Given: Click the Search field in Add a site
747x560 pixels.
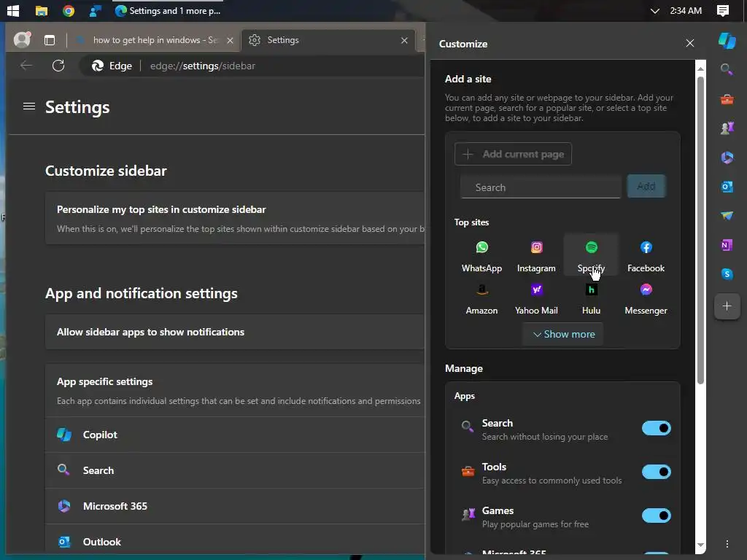Looking at the screenshot, I should pyautogui.click(x=541, y=187).
